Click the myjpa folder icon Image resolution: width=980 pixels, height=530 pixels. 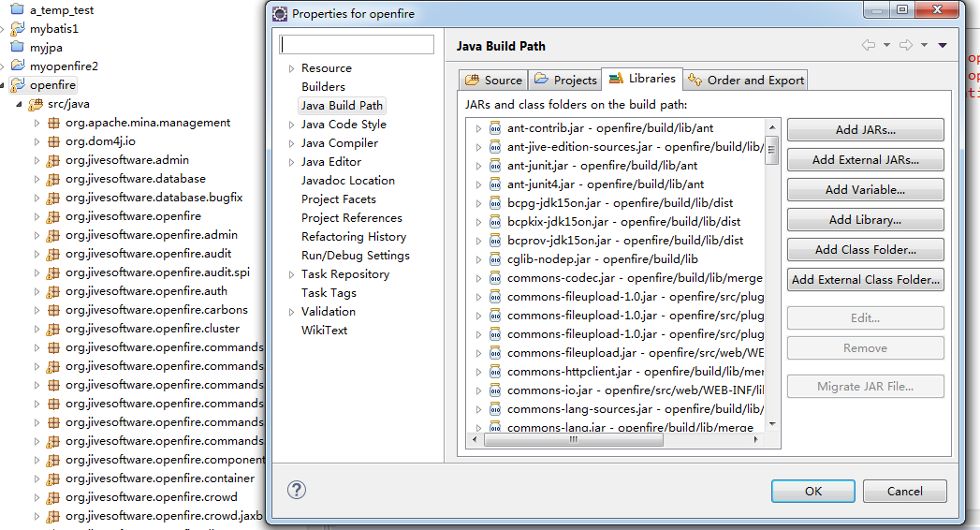click(x=18, y=47)
